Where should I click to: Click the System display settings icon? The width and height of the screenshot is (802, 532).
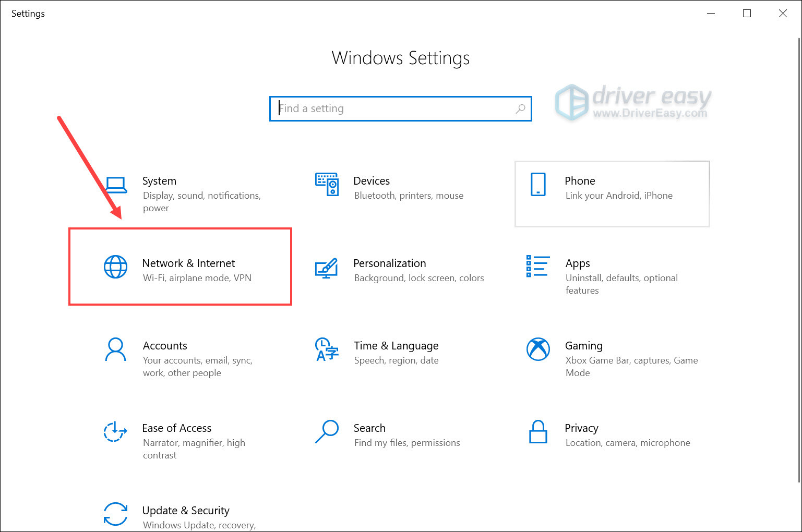116,185
